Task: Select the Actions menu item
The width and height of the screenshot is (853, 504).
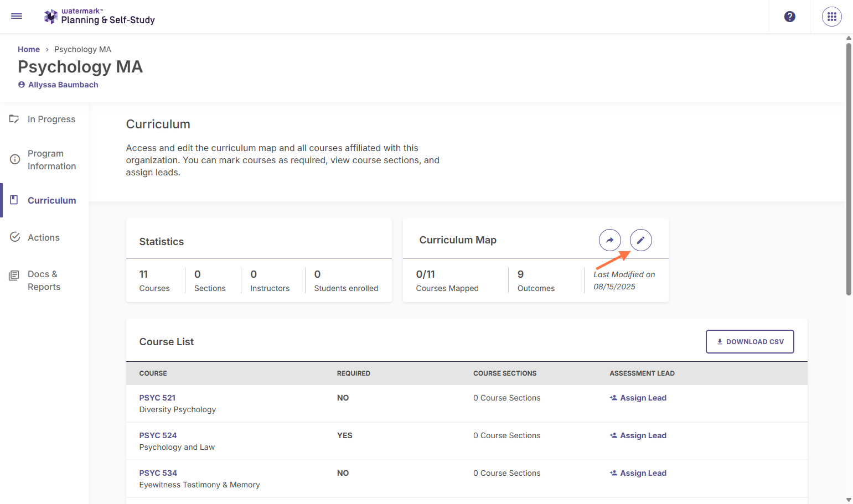Action: pyautogui.click(x=44, y=237)
